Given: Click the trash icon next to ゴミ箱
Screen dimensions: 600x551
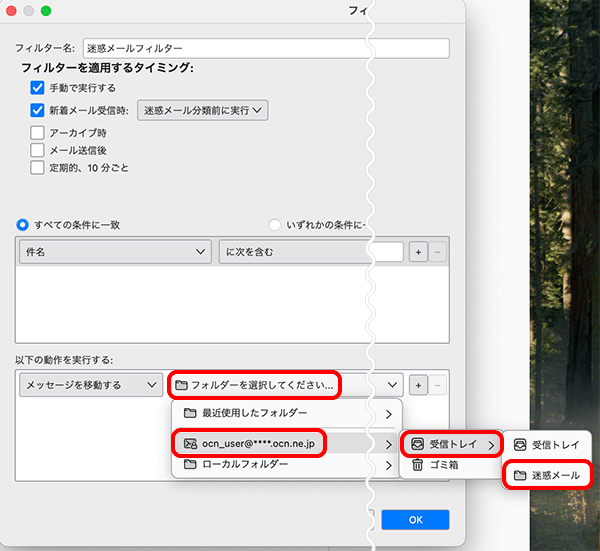Looking at the screenshot, I should [418, 465].
